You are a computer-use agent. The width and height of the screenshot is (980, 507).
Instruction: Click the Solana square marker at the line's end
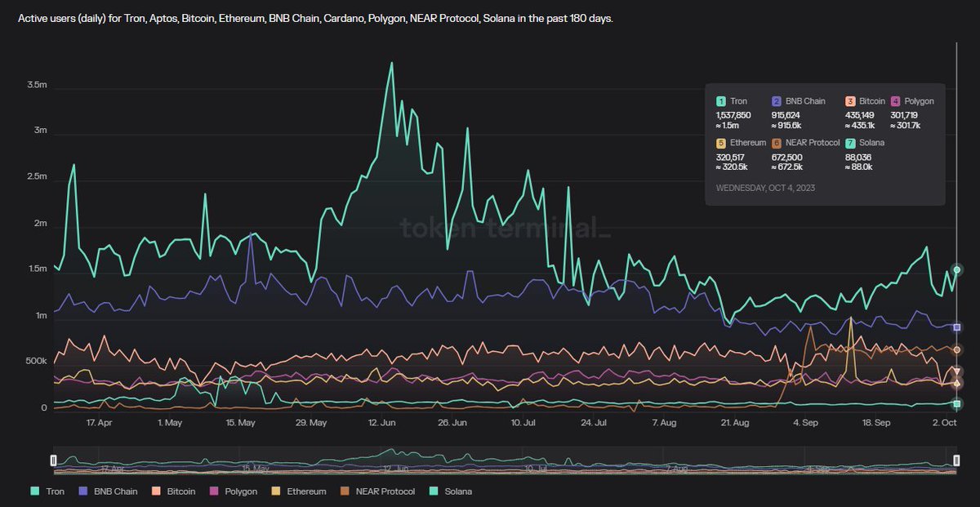point(957,403)
